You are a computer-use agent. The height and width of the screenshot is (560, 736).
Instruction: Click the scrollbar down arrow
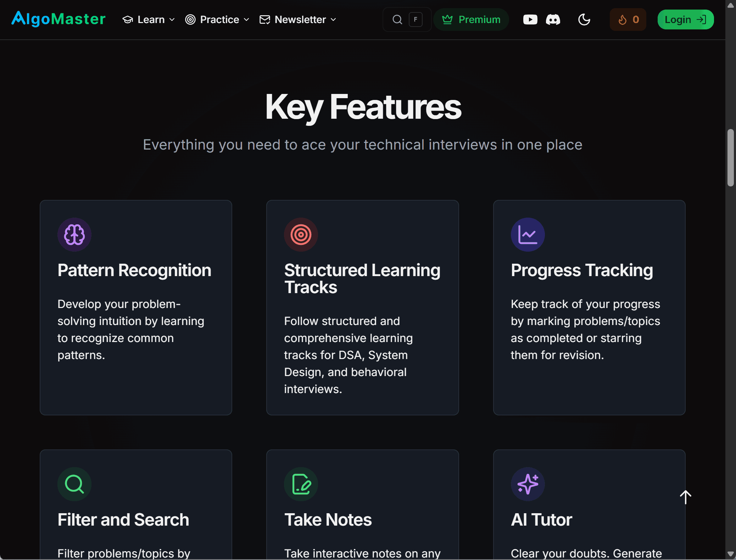click(x=730, y=554)
